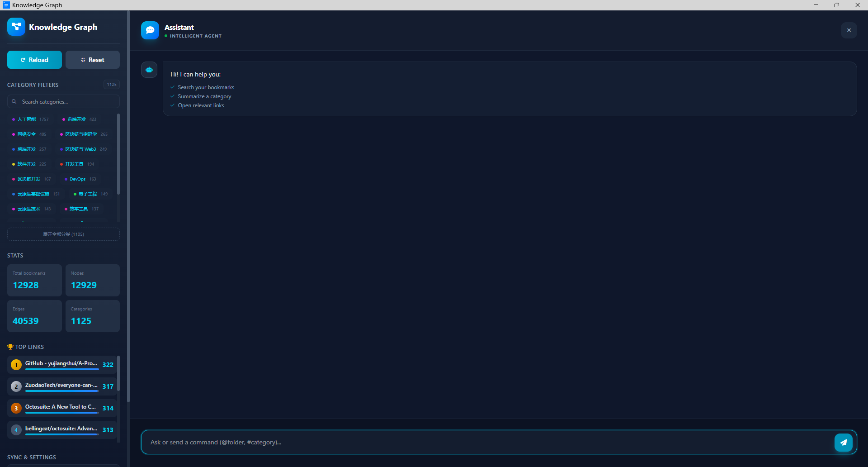868x467 pixels.
Task: Click the rank 4 badge
Action: [16, 430]
